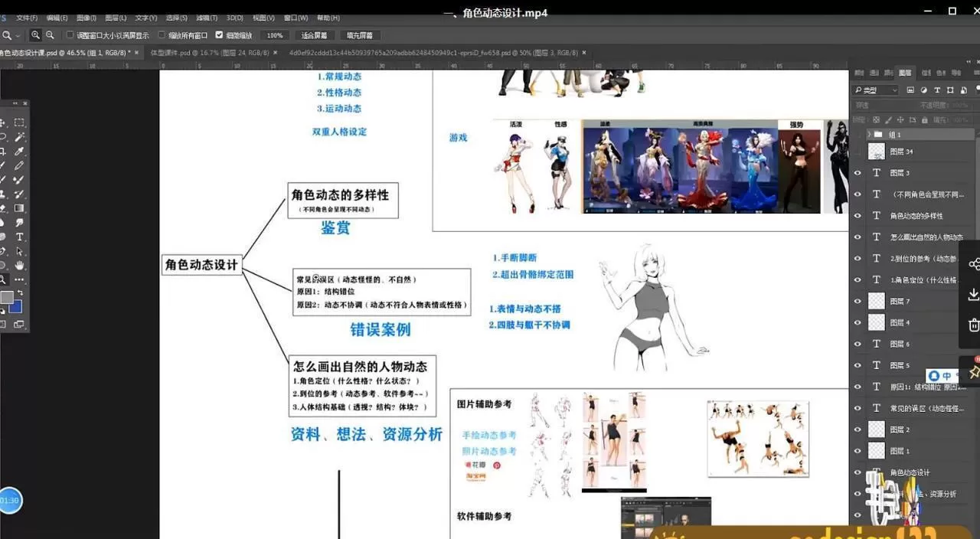Viewport: 980px width, 539px height.
Task: Click the Lock All icon in the Layers panel
Action: pyautogui.click(x=924, y=119)
